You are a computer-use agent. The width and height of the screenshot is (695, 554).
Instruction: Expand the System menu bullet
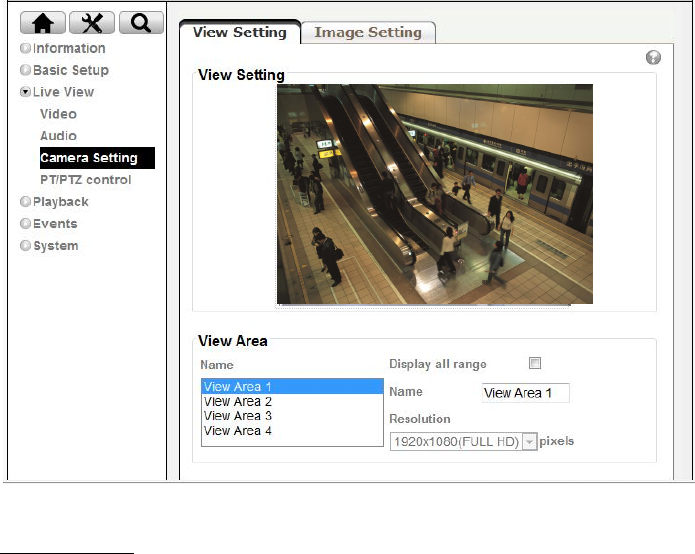(25, 245)
